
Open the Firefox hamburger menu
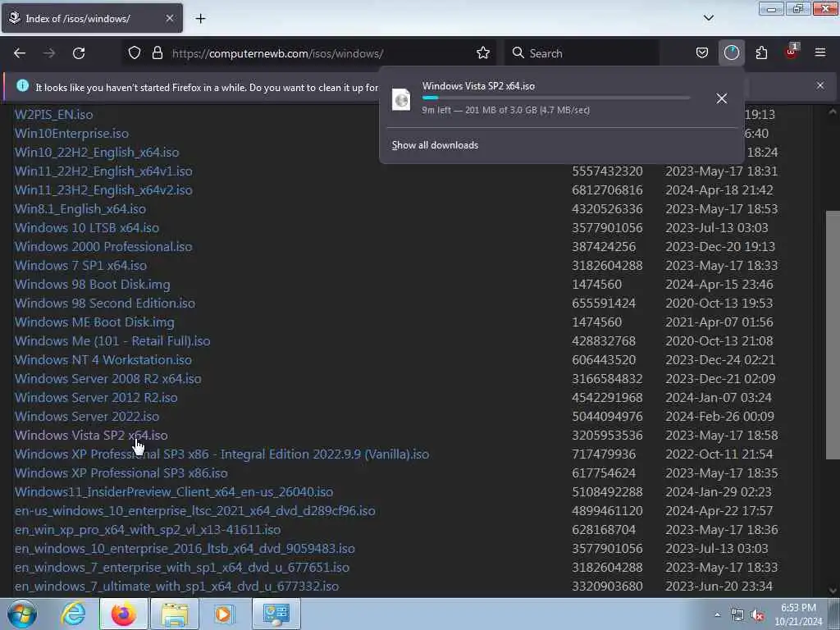(820, 53)
